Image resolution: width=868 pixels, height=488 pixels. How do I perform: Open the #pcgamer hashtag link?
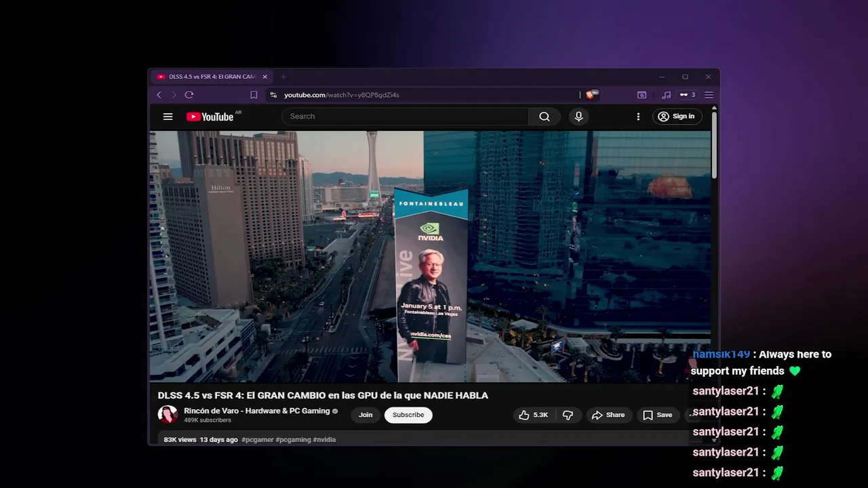pos(258,440)
